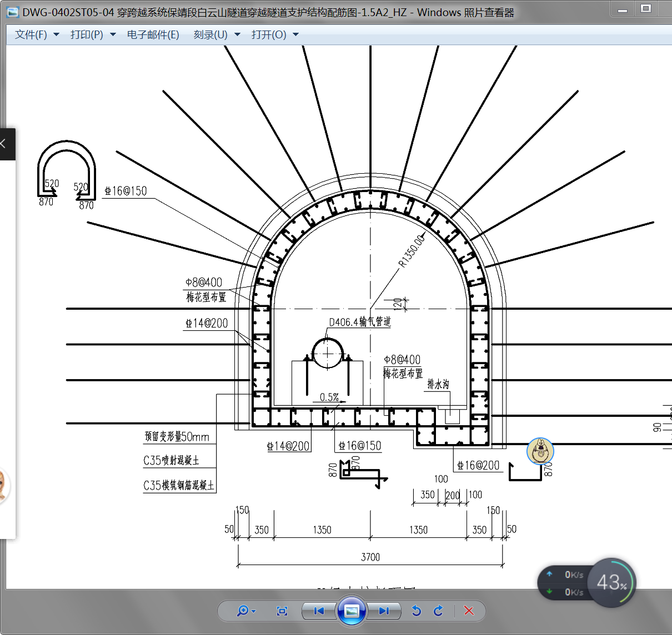
Task: Go to the previous image
Action: pyautogui.click(x=319, y=611)
